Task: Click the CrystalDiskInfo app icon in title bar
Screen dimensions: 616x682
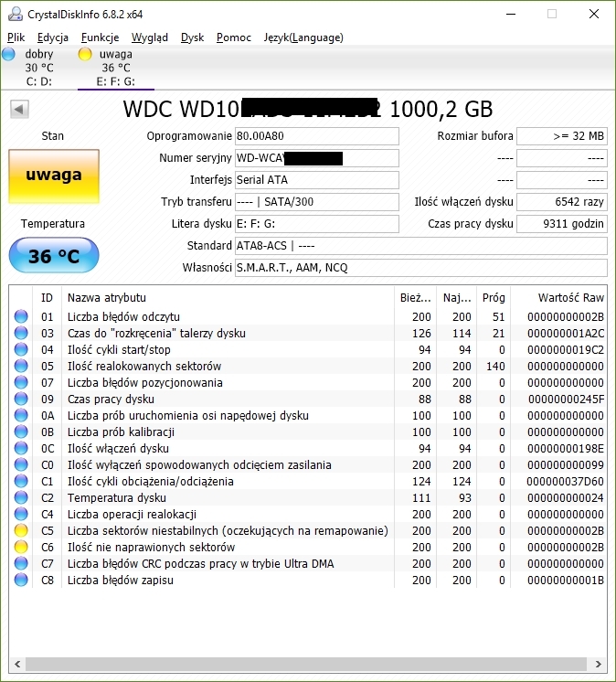Action: point(16,14)
